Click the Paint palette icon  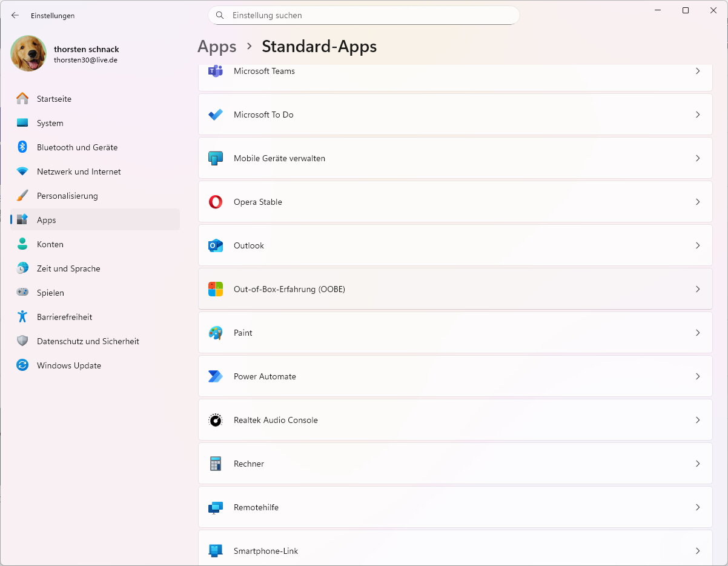coord(215,333)
